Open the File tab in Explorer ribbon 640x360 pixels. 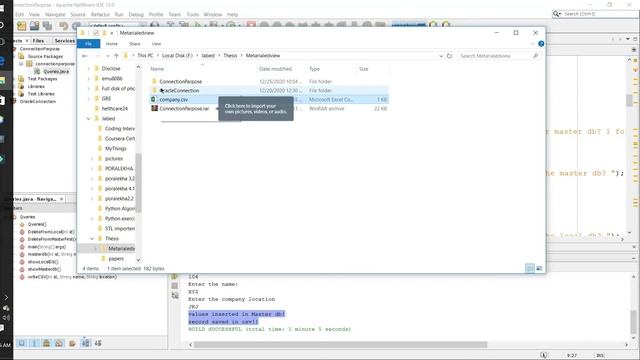pyautogui.click(x=88, y=44)
